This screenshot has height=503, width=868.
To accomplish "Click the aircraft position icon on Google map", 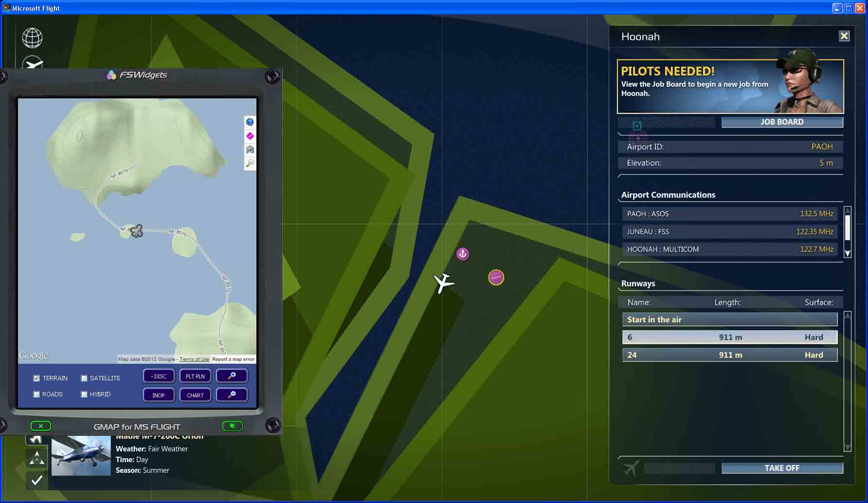I will click(137, 231).
